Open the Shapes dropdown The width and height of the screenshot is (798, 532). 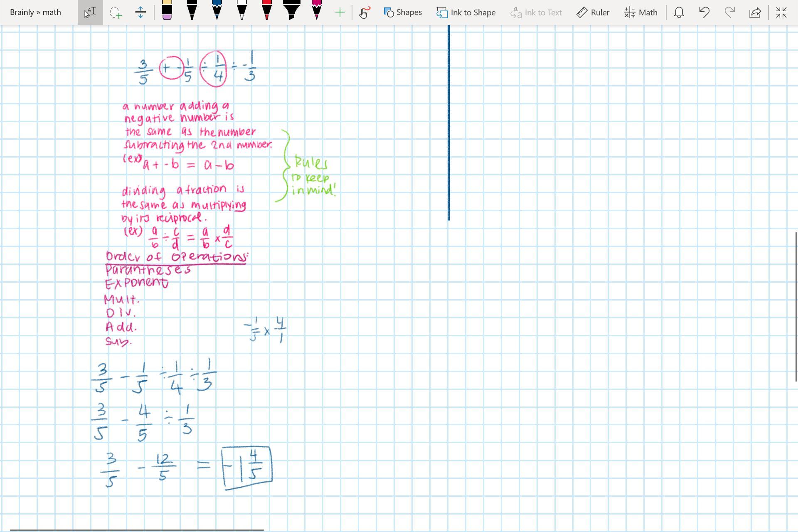coord(403,12)
